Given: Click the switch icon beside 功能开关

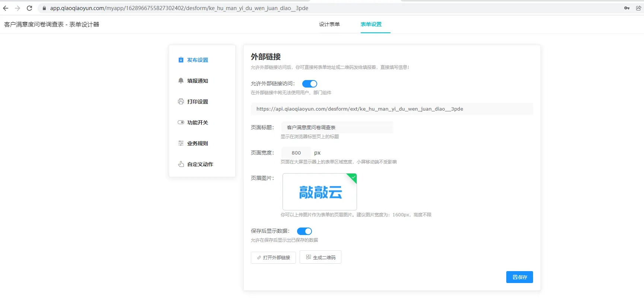Looking at the screenshot, I should click(x=181, y=123).
